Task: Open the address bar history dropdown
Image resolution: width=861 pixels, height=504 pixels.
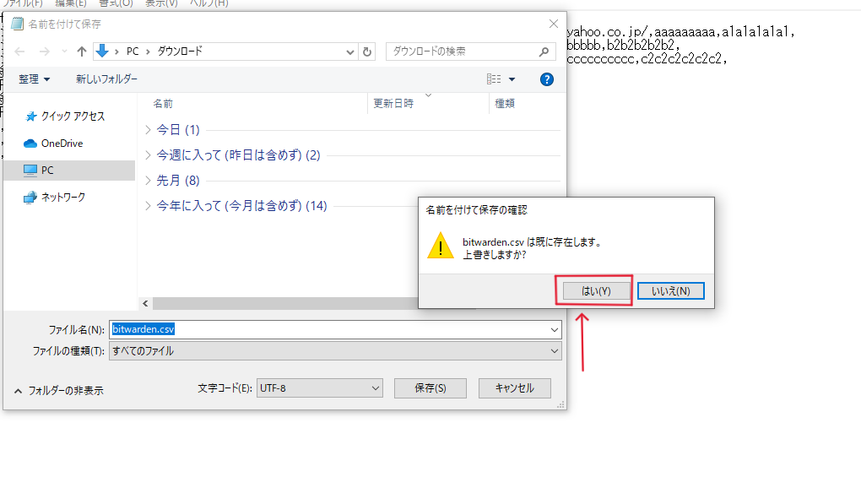Action: tap(349, 51)
